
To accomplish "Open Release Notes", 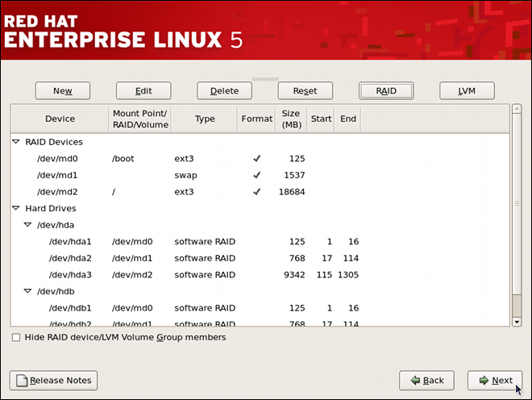I will point(54,381).
